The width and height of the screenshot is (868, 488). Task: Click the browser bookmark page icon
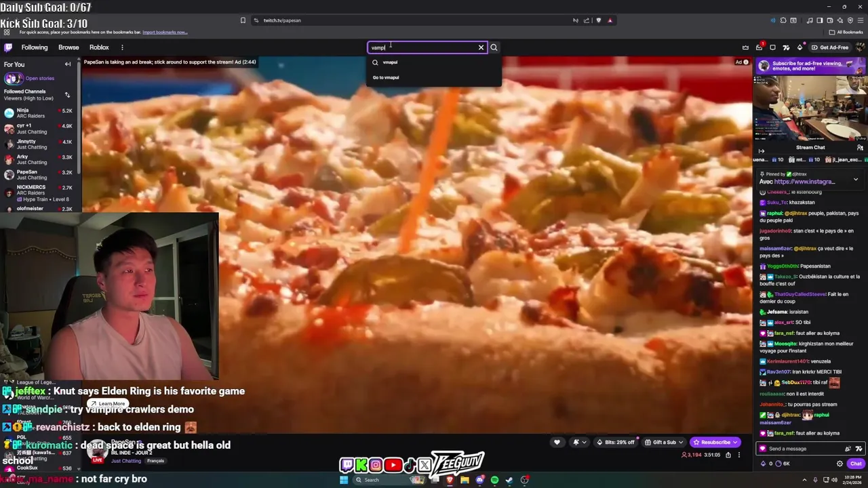(243, 20)
